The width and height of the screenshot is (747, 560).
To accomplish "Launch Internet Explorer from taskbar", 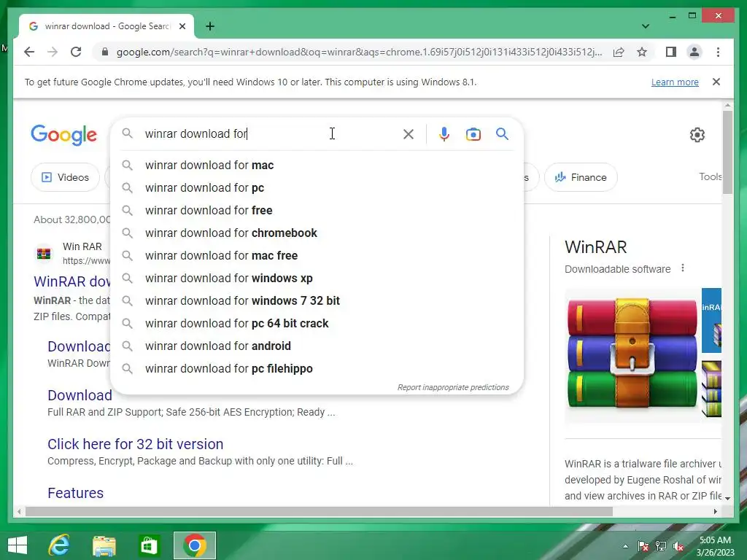I will pos(59,545).
